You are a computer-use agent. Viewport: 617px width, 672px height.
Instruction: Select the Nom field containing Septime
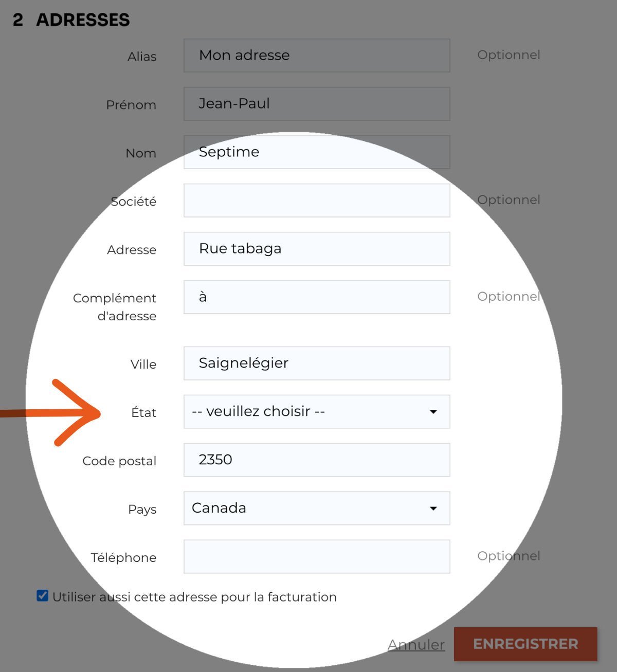click(x=317, y=152)
